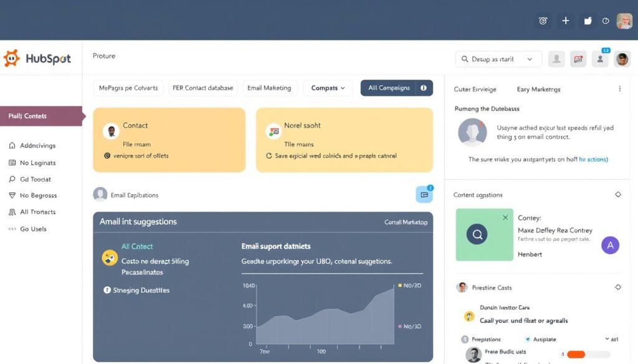This screenshot has width=638, height=364.
Task: Toggle the diamond marker on Content agistions panel
Action: pos(618,194)
